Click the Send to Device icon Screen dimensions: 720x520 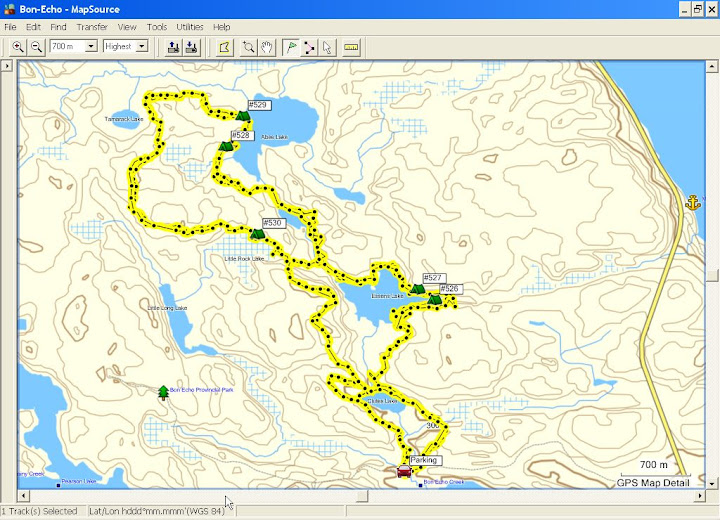pyautogui.click(x=173, y=47)
